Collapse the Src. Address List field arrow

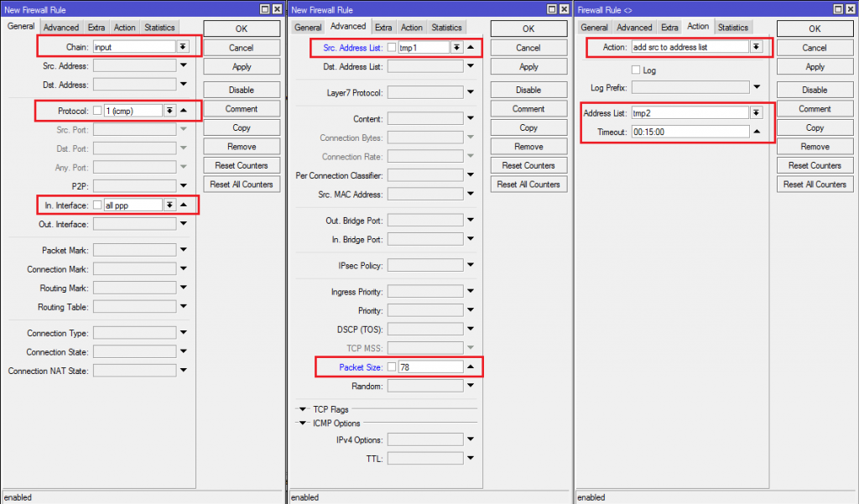[471, 48]
